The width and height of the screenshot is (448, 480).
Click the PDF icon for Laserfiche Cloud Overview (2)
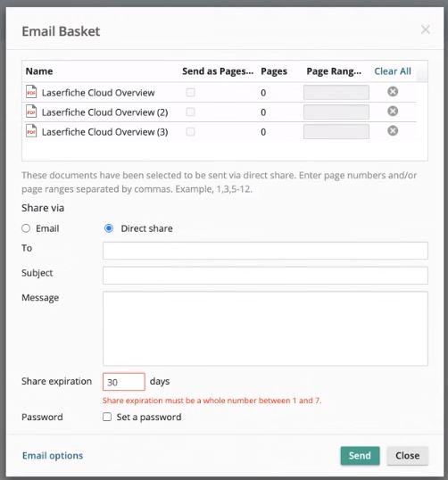pyautogui.click(x=31, y=112)
